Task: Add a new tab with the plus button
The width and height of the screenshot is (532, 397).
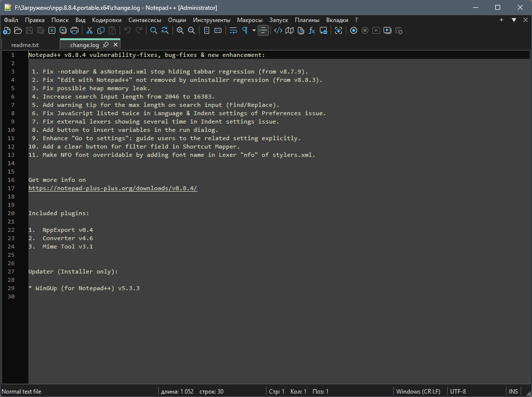Action: coord(501,20)
